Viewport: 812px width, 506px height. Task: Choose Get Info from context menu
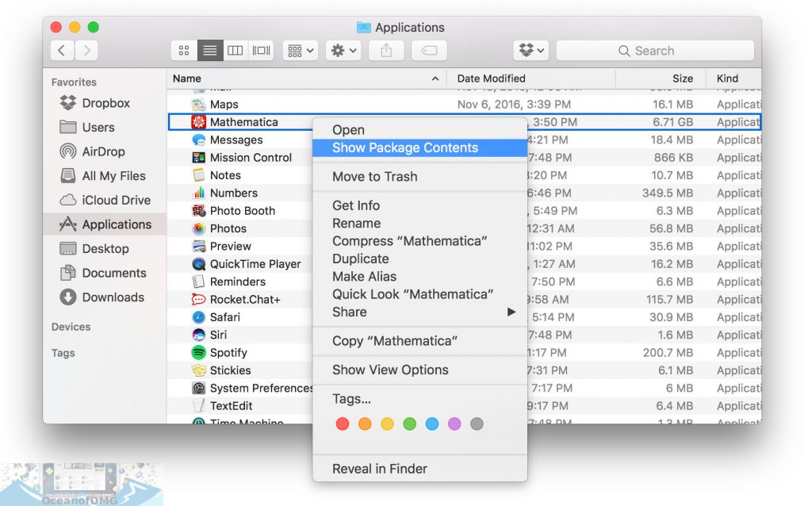[356, 206]
